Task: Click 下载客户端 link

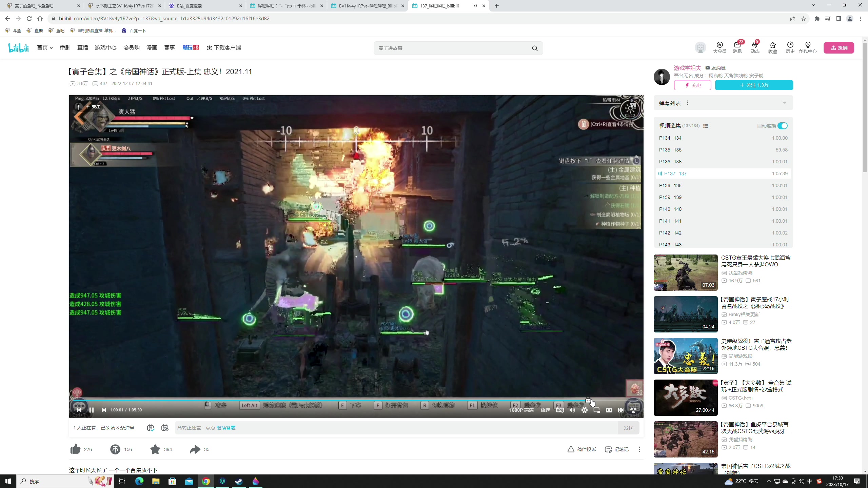Action: 224,48
